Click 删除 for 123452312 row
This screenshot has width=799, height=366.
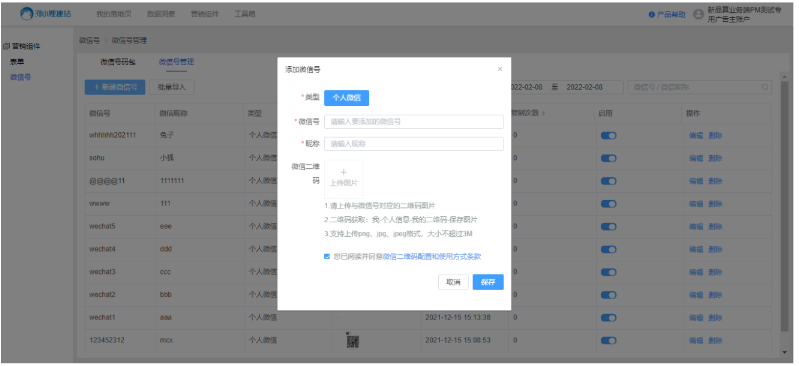(x=715, y=340)
